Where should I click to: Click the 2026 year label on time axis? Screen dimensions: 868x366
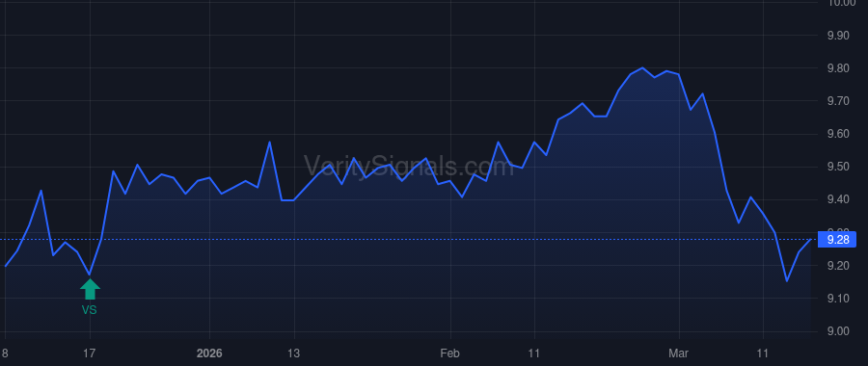pyautogui.click(x=209, y=353)
